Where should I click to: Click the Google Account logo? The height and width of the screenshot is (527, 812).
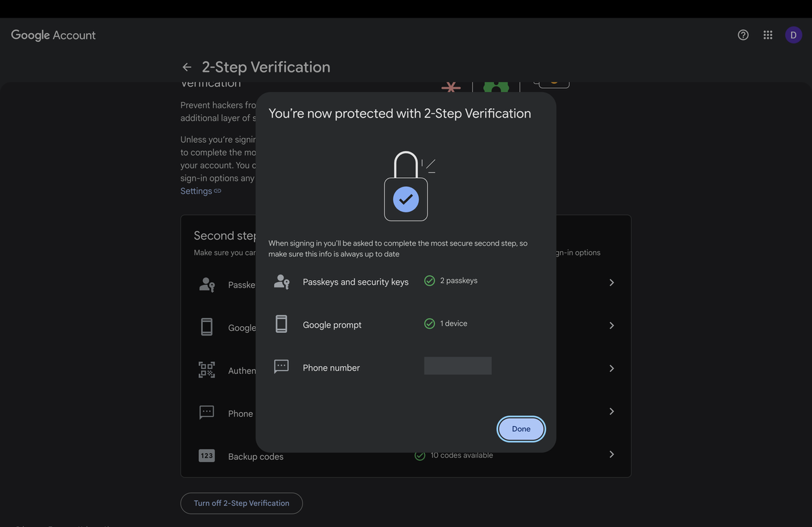click(x=53, y=35)
